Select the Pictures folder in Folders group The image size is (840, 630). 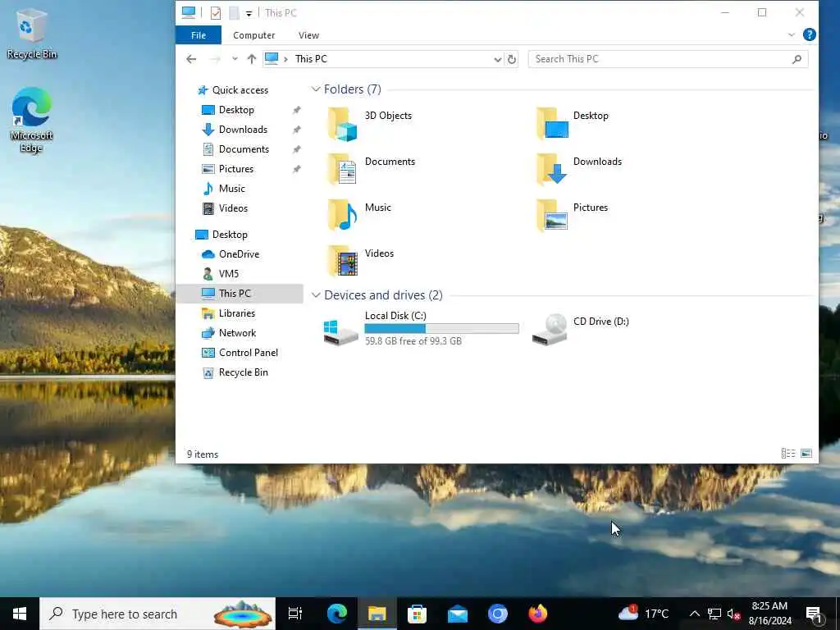572,216
